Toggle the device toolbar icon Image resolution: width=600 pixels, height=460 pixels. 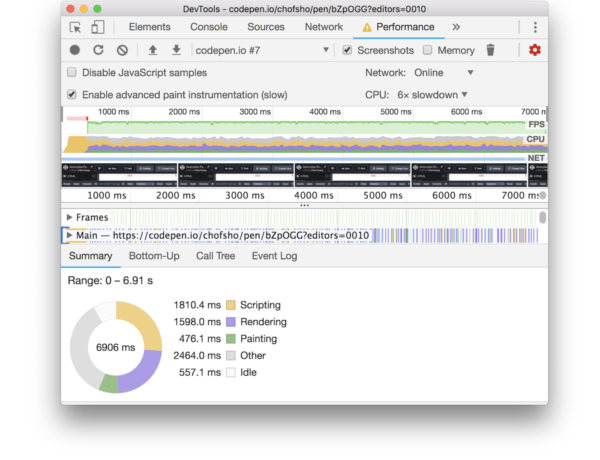[99, 28]
